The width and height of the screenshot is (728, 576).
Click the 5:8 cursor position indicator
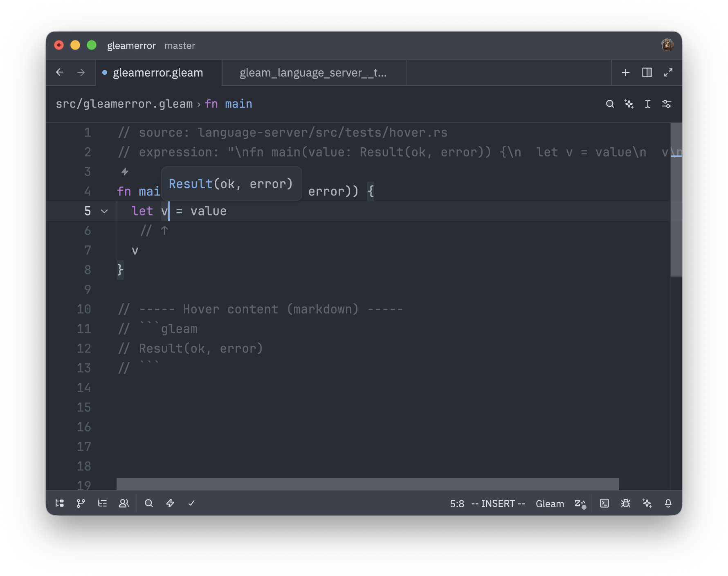(x=456, y=503)
